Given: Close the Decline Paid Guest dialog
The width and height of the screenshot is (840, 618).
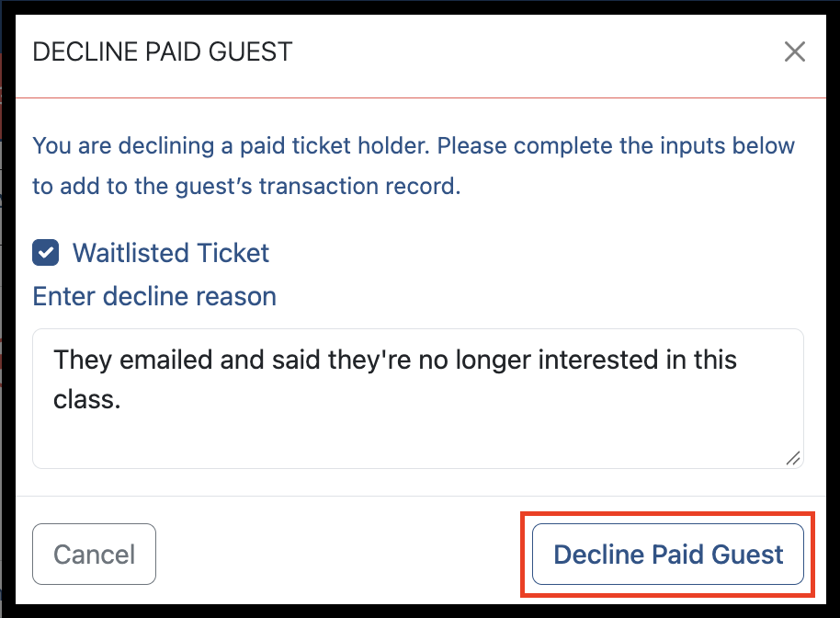Looking at the screenshot, I should pyautogui.click(x=794, y=52).
